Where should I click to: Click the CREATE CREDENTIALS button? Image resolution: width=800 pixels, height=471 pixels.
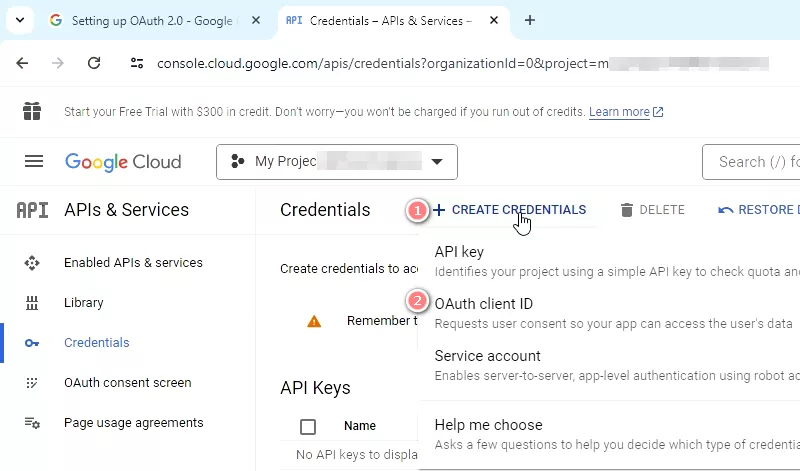(x=510, y=210)
